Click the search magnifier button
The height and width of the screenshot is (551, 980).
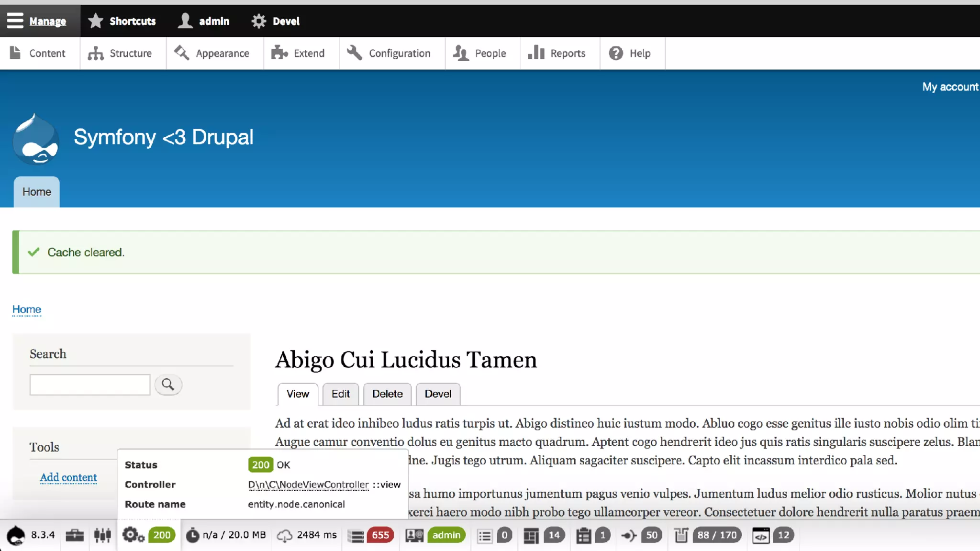(168, 385)
